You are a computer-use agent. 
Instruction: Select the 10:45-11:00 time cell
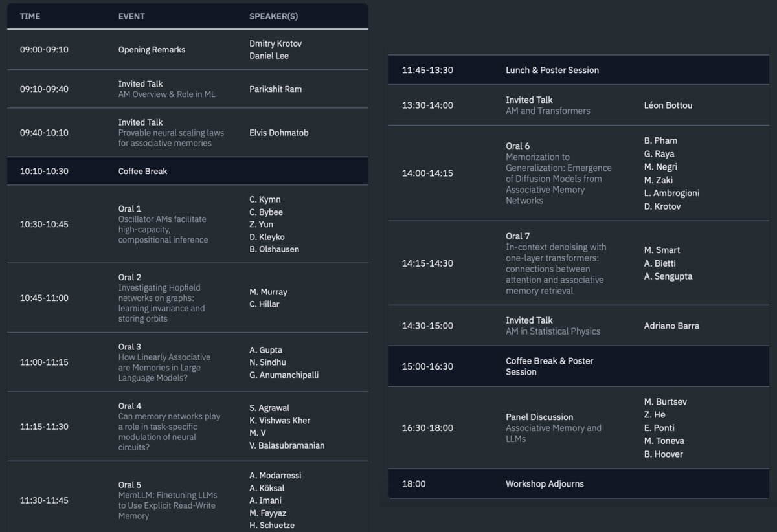pyautogui.click(x=44, y=298)
